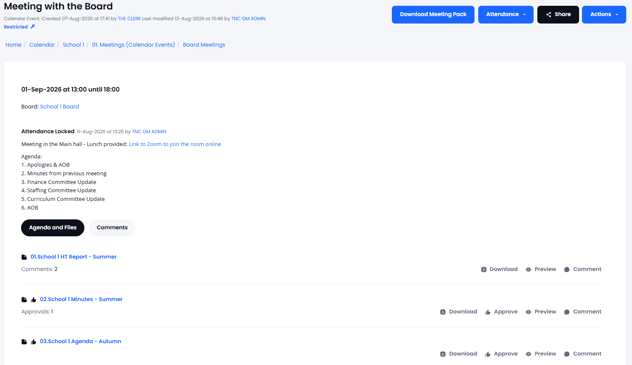Switch to the Comments tab

click(112, 228)
